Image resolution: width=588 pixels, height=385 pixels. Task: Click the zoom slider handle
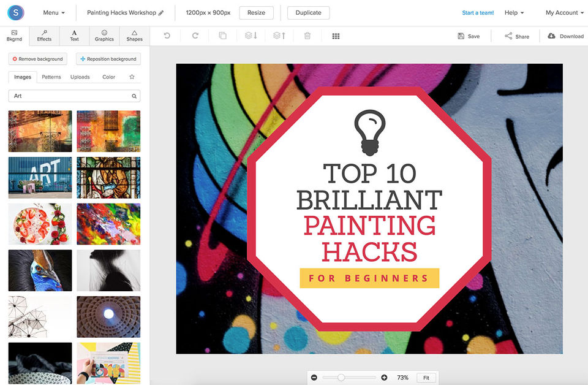pos(341,378)
